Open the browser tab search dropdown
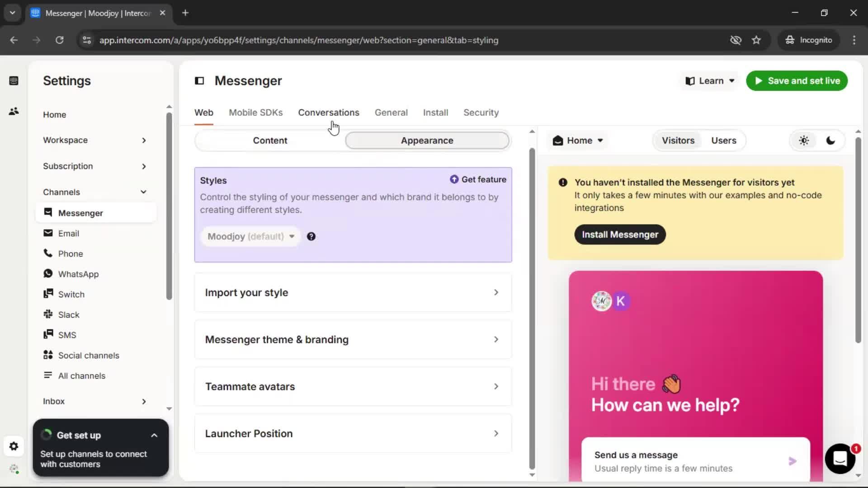 point(12,13)
